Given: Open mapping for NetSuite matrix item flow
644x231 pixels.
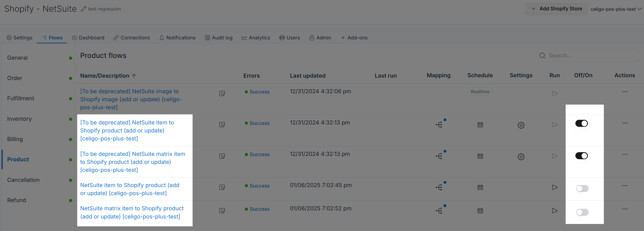Looking at the screenshot, I should 439,211.
